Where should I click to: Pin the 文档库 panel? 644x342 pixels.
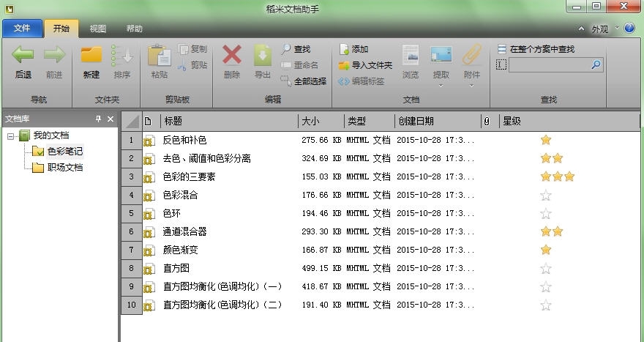point(98,119)
